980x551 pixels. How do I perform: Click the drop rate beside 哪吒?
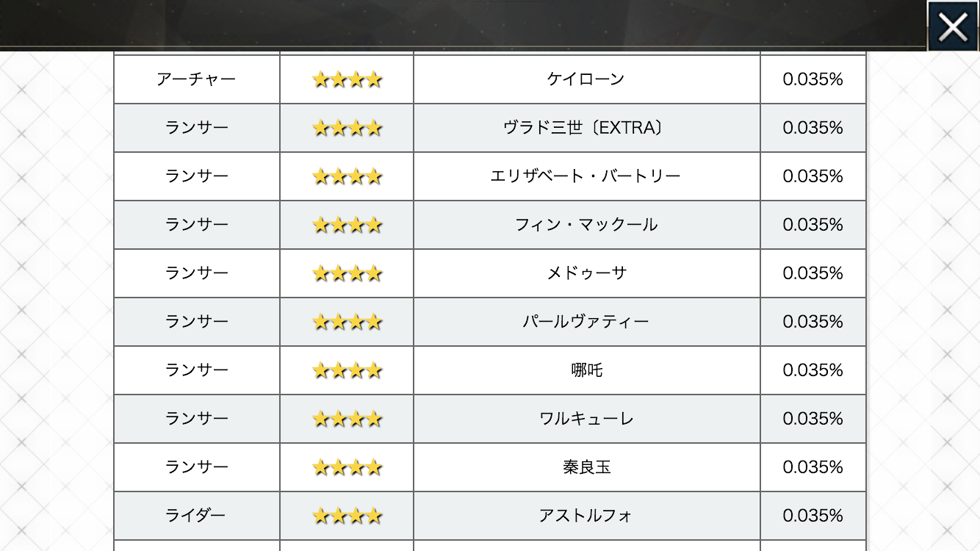pos(813,370)
